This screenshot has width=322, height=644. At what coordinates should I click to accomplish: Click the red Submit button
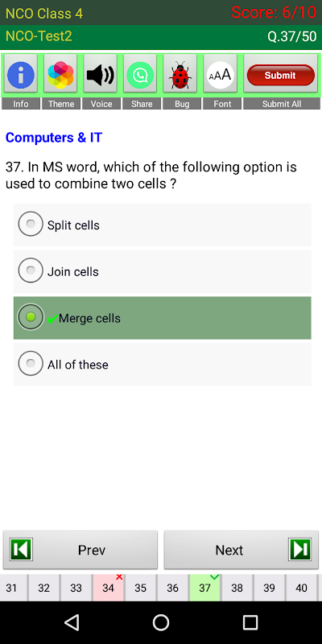(280, 75)
